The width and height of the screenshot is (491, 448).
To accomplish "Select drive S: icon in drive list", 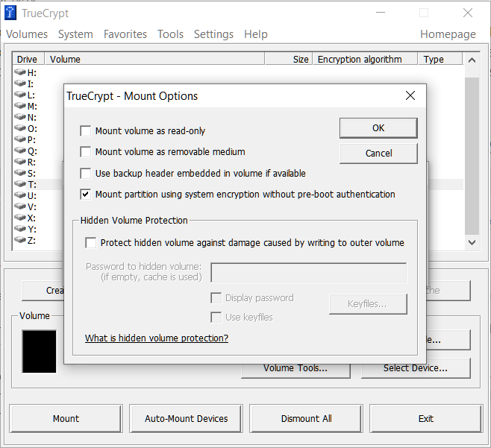I will pyautogui.click(x=20, y=173).
